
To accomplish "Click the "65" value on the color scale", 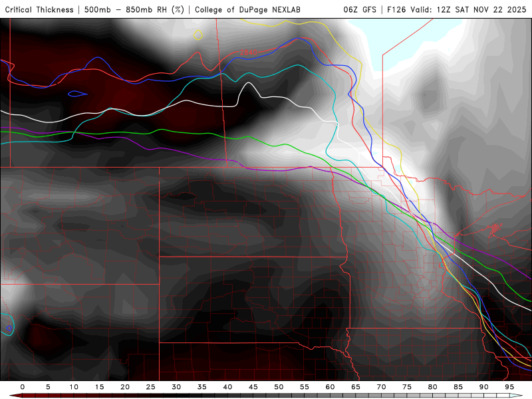I will tap(356, 387).
